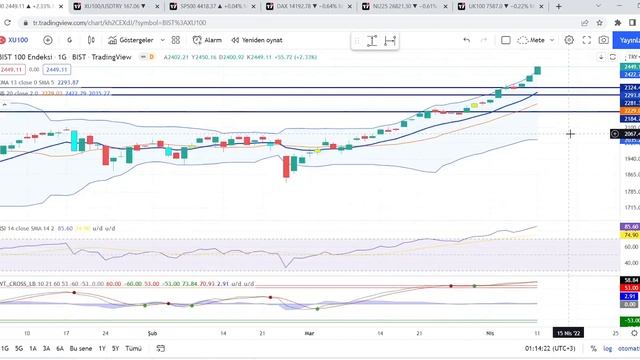The height and width of the screenshot is (360, 640).
Task: Open chart settings gear in the top toolbar
Action: tap(569, 40)
